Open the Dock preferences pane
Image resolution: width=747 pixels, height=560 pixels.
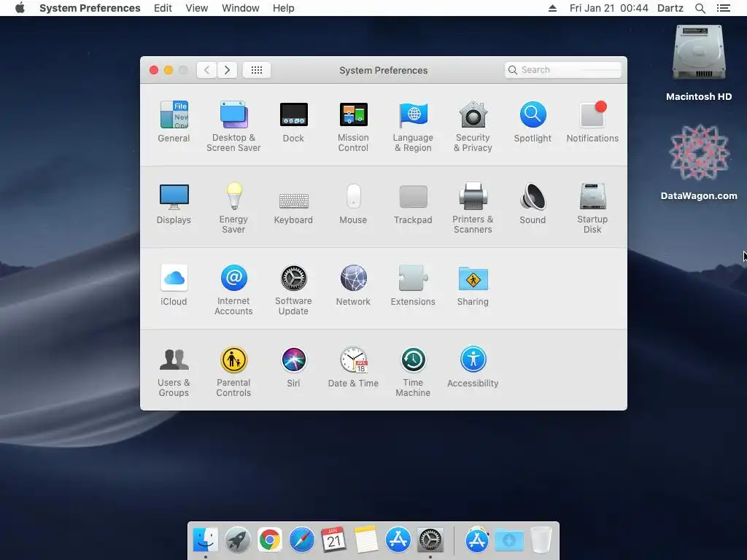tap(293, 122)
